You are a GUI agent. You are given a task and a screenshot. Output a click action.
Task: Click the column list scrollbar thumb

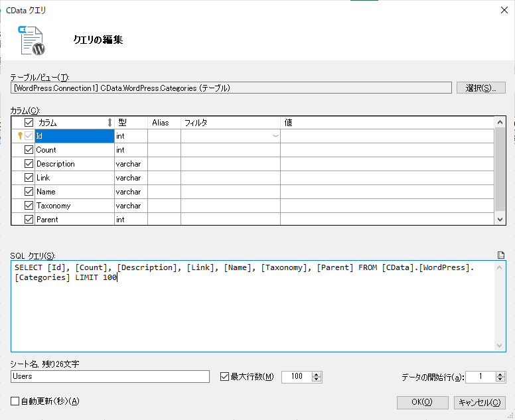click(x=500, y=169)
